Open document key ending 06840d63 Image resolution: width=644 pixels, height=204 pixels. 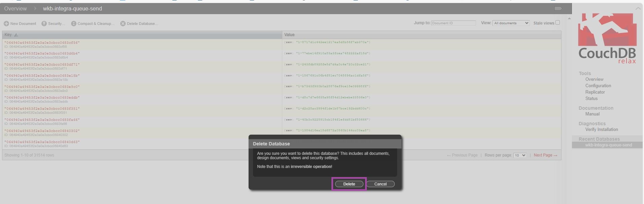[x=42, y=142]
